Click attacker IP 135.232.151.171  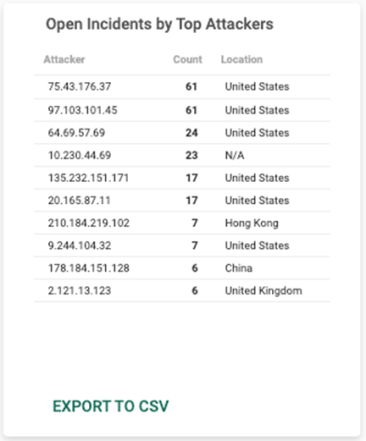88,178
